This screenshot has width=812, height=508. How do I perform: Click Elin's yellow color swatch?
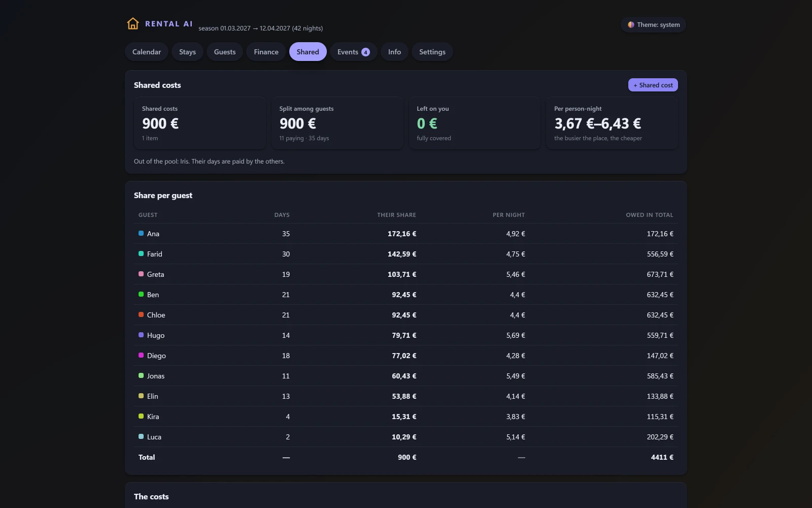pyautogui.click(x=141, y=396)
